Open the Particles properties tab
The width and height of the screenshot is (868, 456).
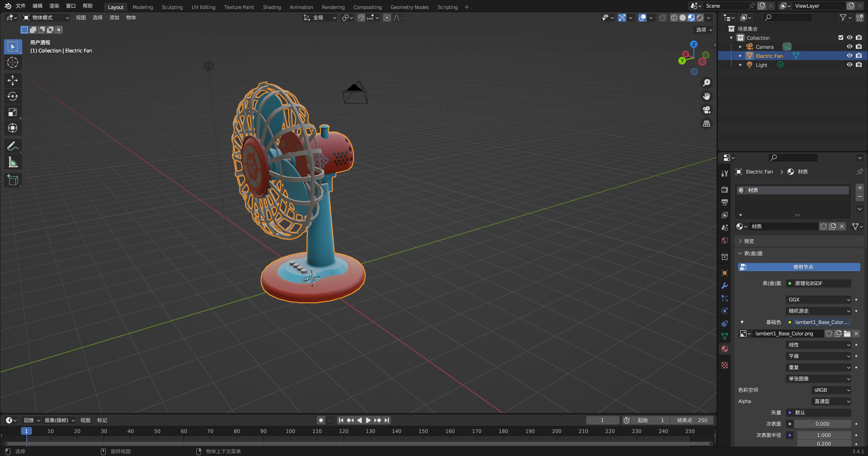pyautogui.click(x=725, y=298)
